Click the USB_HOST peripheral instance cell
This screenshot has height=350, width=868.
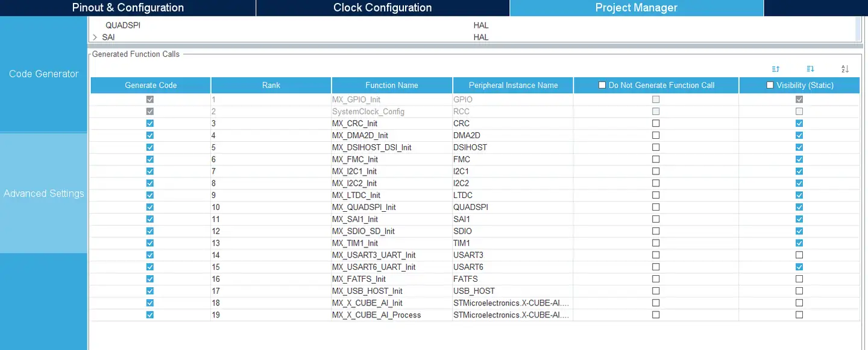click(513, 291)
